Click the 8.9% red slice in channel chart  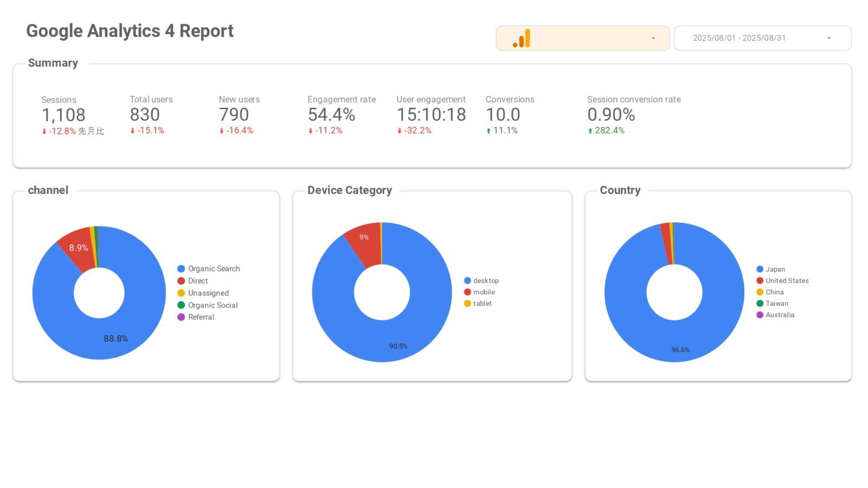point(79,247)
